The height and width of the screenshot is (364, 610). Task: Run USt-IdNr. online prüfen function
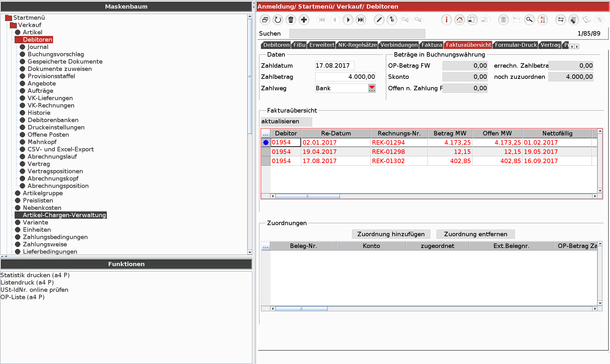coord(34,290)
